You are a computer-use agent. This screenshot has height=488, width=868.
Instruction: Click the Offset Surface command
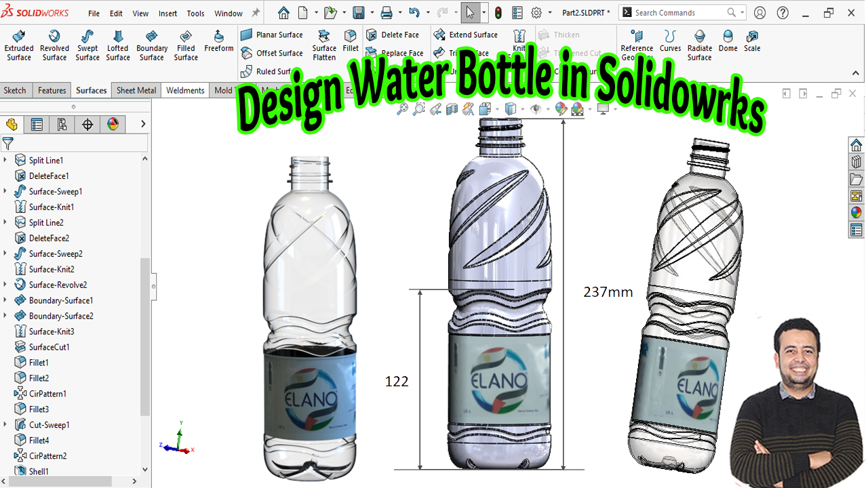272,53
